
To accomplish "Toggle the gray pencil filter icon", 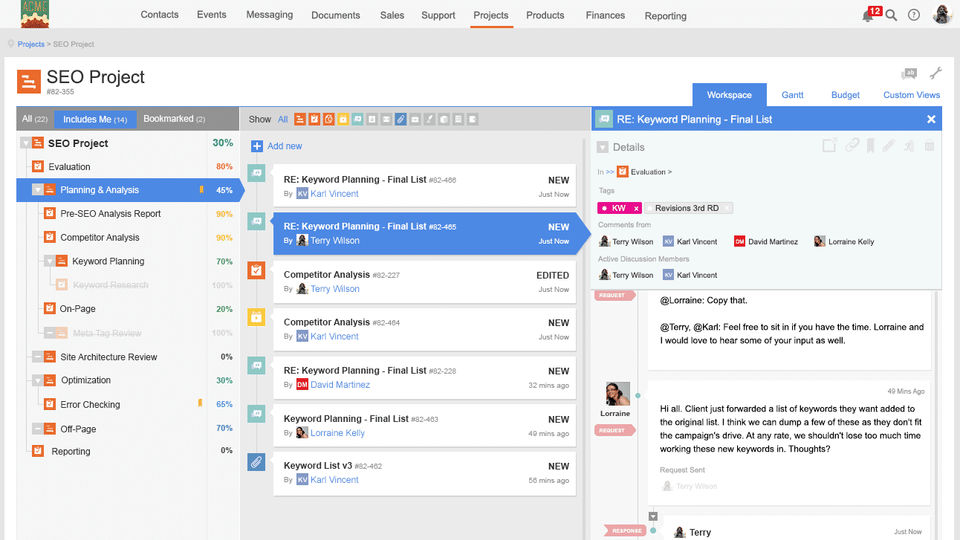I will tap(429, 119).
